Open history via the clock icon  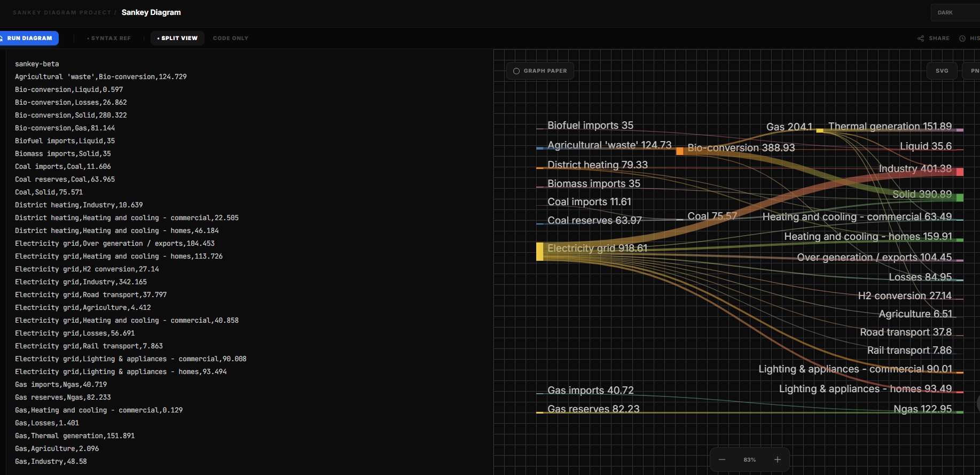click(962, 38)
